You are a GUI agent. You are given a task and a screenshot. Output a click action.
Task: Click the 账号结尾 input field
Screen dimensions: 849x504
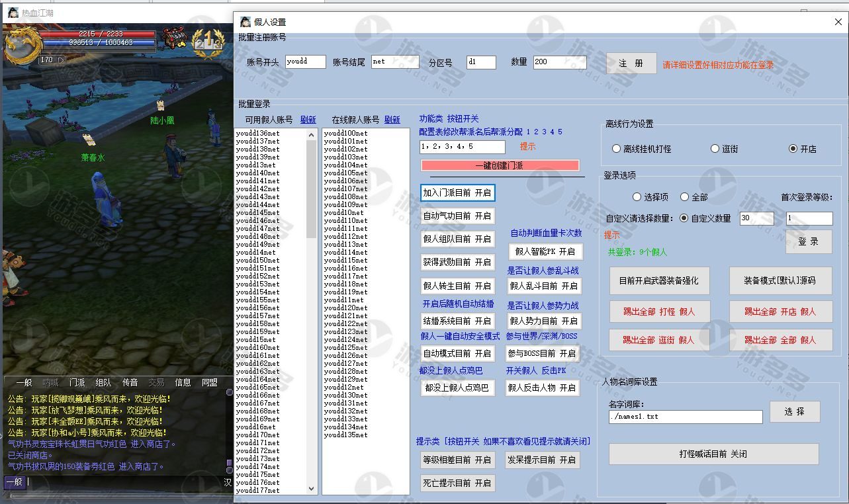tap(395, 62)
